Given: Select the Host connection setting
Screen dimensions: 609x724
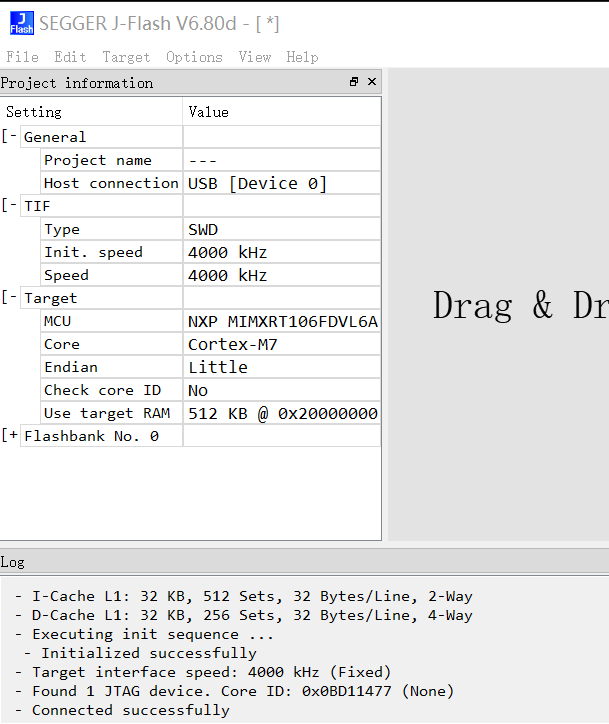Looking at the screenshot, I should (111, 183).
